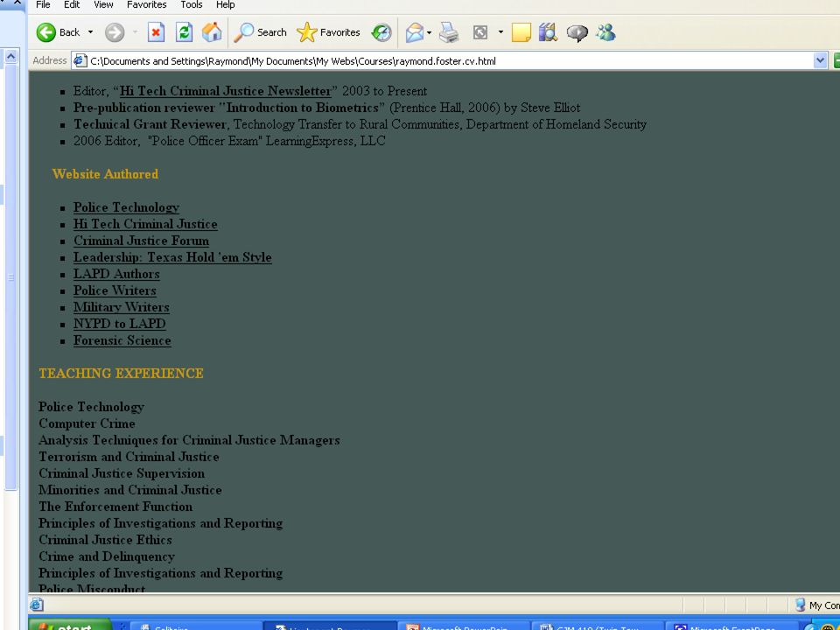Image resolution: width=840 pixels, height=630 pixels.
Task: Click the Back arrow button
Action: tap(58, 32)
